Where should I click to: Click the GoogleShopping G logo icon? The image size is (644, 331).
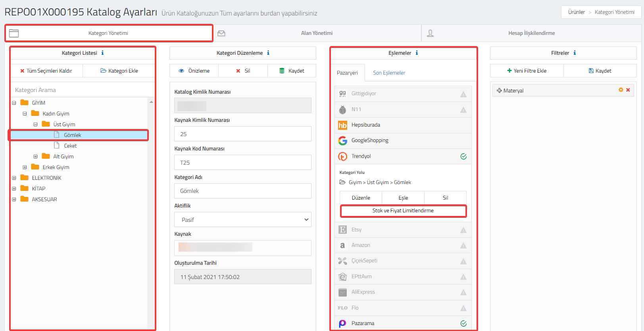pyautogui.click(x=342, y=140)
